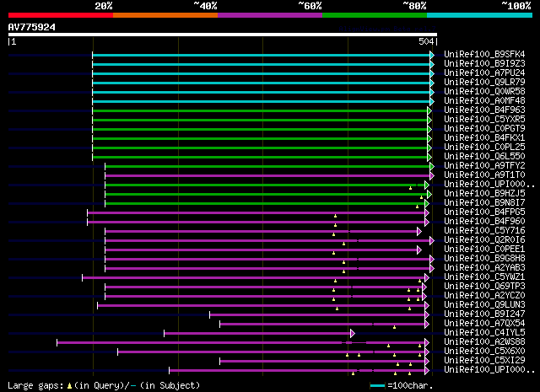Select the UniRef100_A2YAB3 subject label

coord(484,268)
